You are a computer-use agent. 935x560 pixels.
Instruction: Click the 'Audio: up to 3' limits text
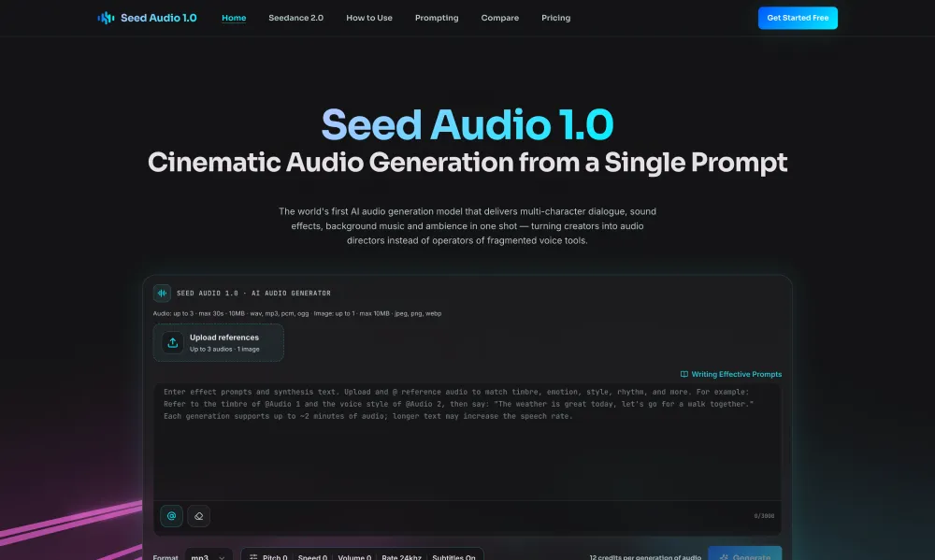pyautogui.click(x=297, y=313)
